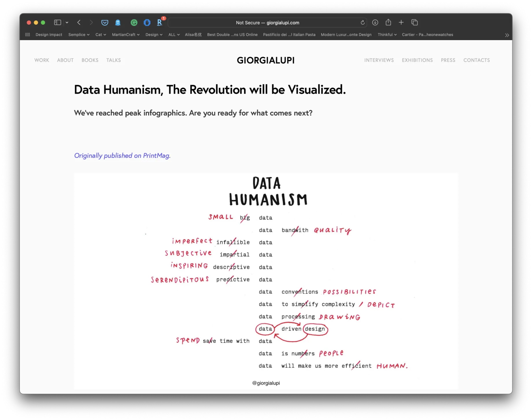
Task: Show more bookmarks with double chevron
Action: pos(507,35)
